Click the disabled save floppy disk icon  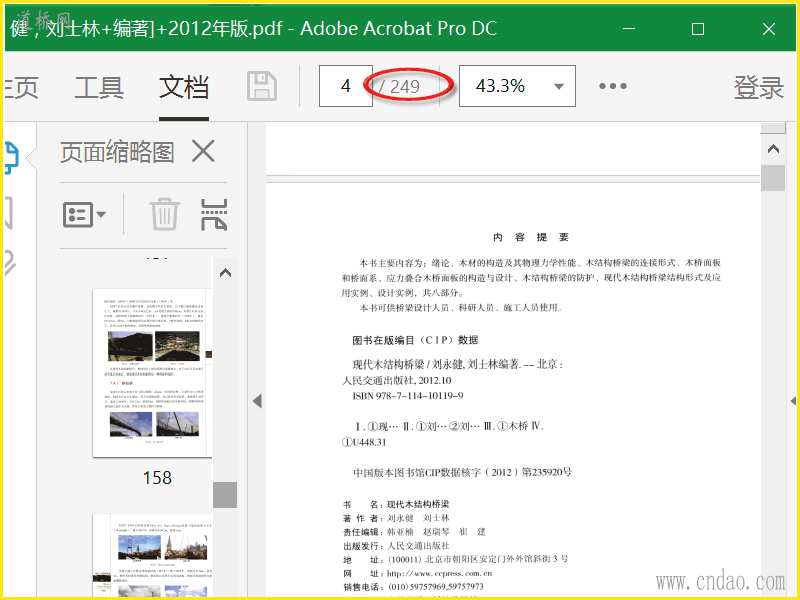pyautogui.click(x=262, y=86)
